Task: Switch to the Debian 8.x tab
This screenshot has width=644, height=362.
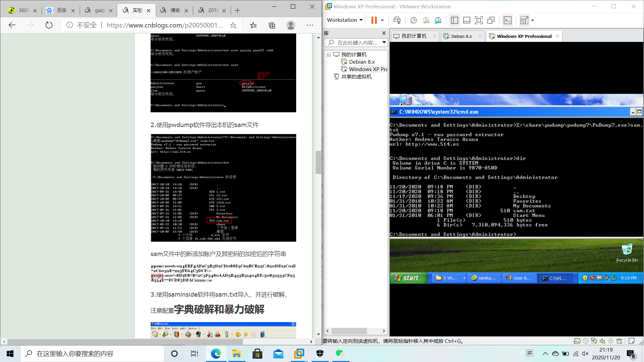Action: (x=461, y=36)
